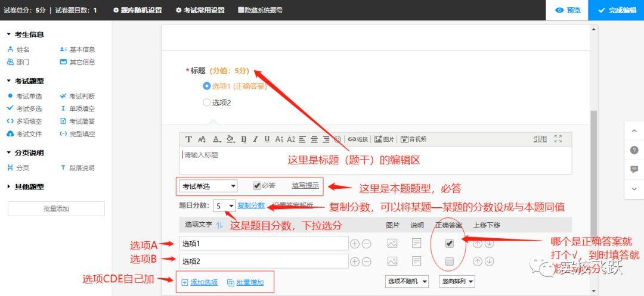Move 选项2 up with arrow icon
This screenshot has width=644, height=296.
coord(477,261)
